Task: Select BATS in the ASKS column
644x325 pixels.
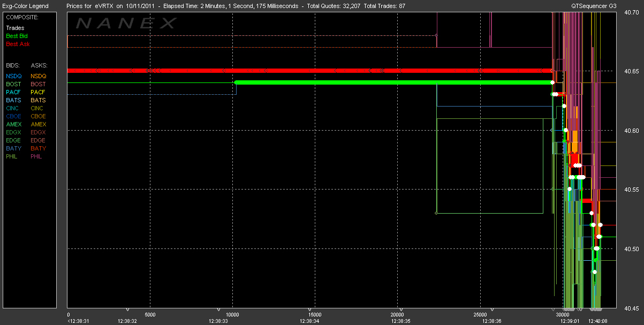Action: 39,100
